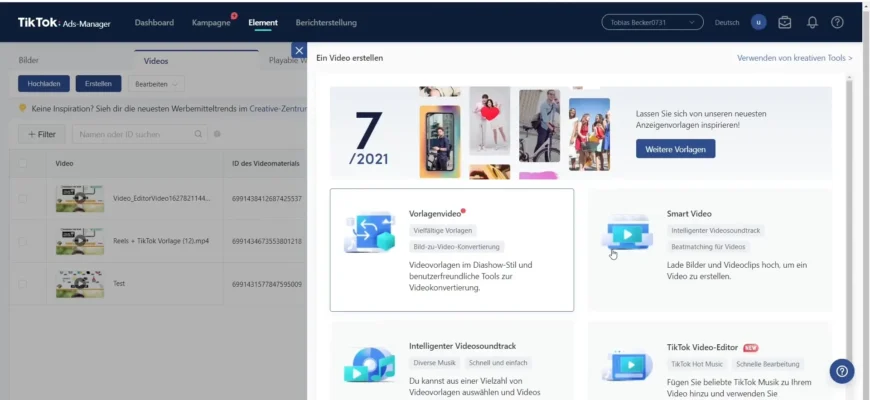Go to the Kampagne menu
The image size is (870, 400).
[211, 23]
